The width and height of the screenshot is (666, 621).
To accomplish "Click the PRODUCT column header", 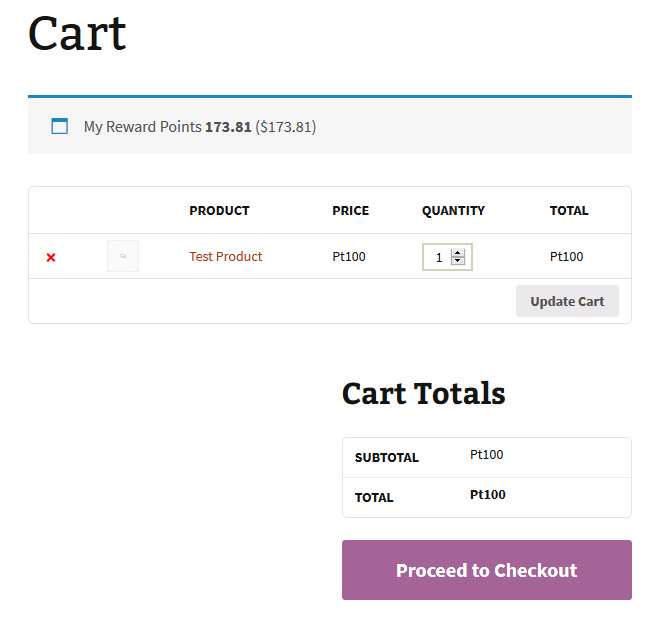I will pos(219,210).
